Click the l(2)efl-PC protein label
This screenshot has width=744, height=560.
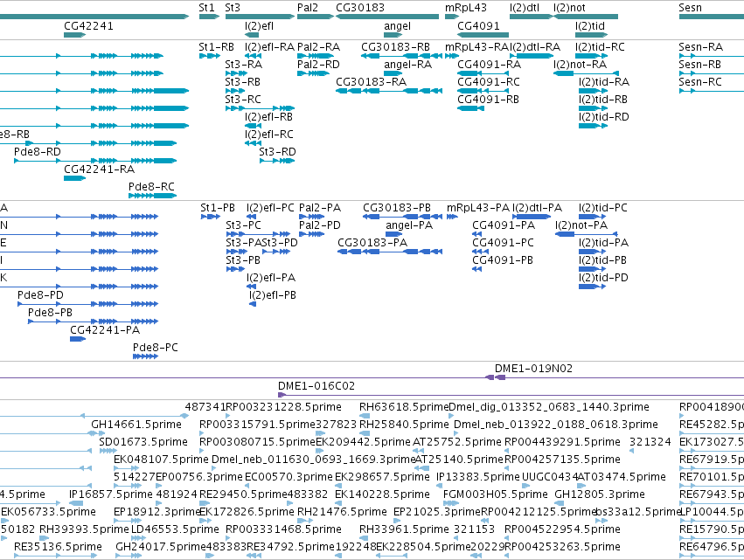click(270, 208)
